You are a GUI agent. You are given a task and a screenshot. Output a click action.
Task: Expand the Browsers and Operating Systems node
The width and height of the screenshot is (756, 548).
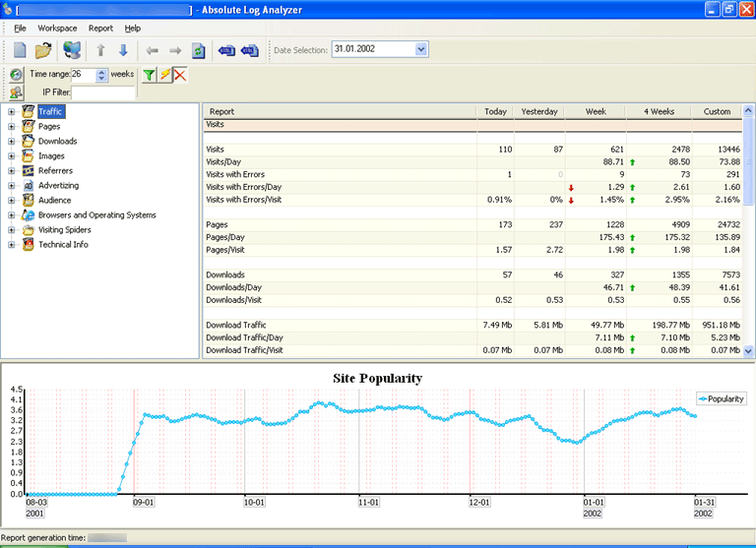click(x=11, y=214)
